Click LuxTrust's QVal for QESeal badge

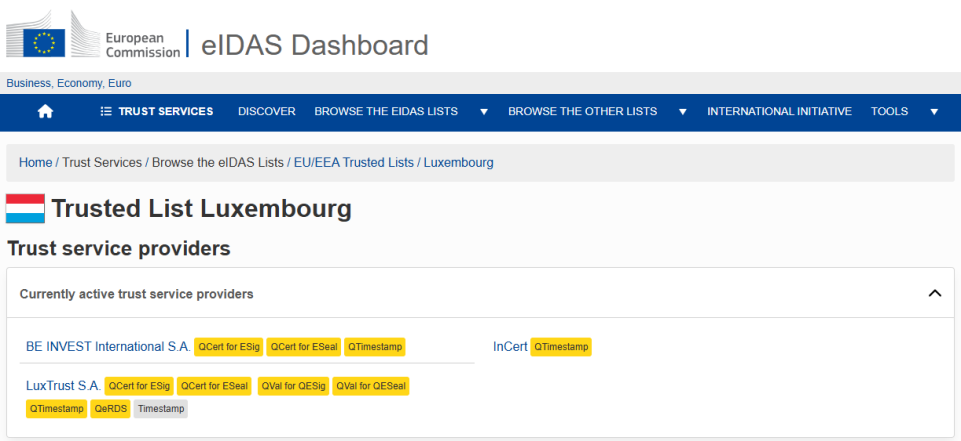click(x=371, y=386)
